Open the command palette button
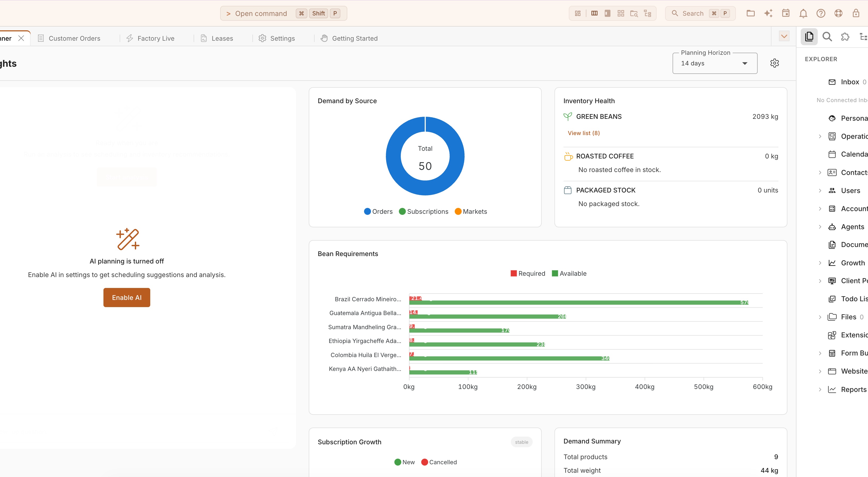Screen dimensions: 868x477 click(x=283, y=14)
